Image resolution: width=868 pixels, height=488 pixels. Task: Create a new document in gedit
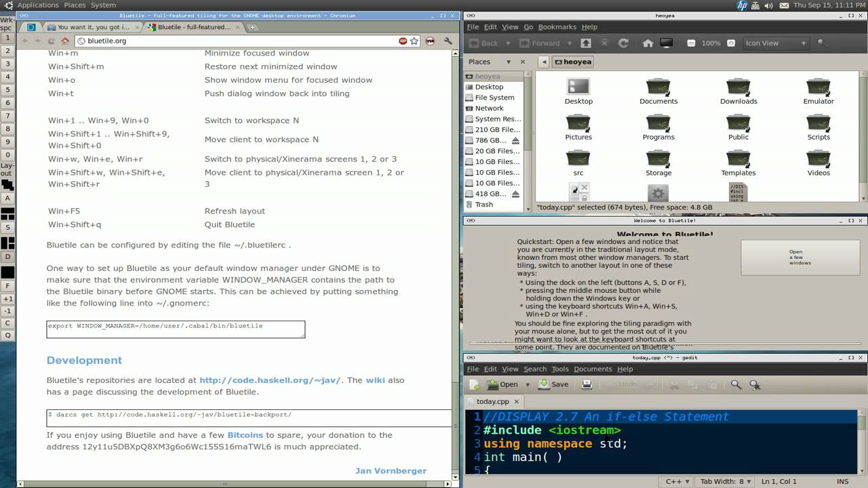pyautogui.click(x=475, y=384)
